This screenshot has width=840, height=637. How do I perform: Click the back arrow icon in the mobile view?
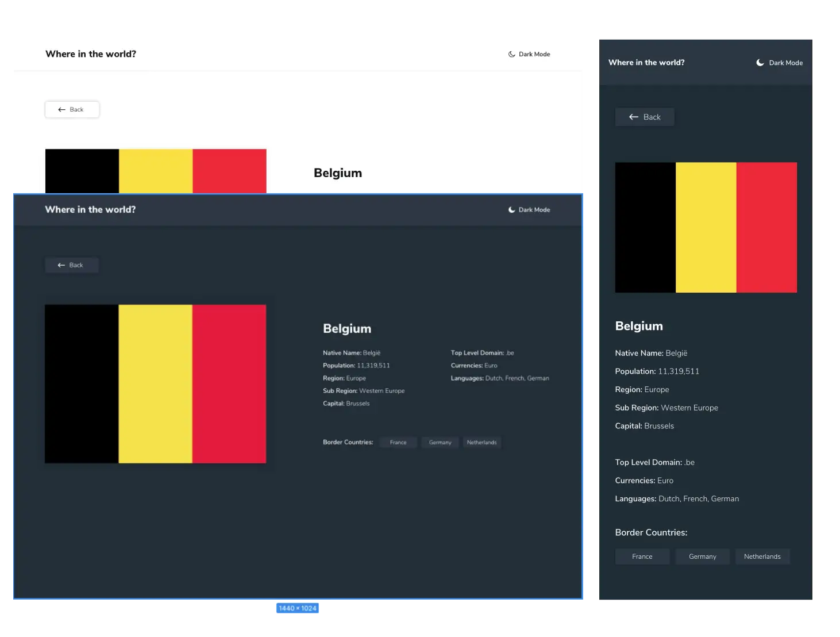[634, 117]
